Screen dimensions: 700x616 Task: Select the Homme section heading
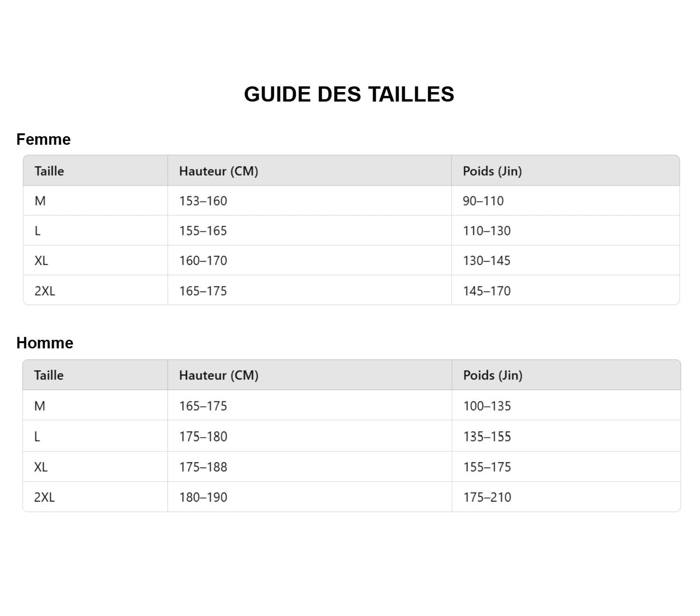45,343
